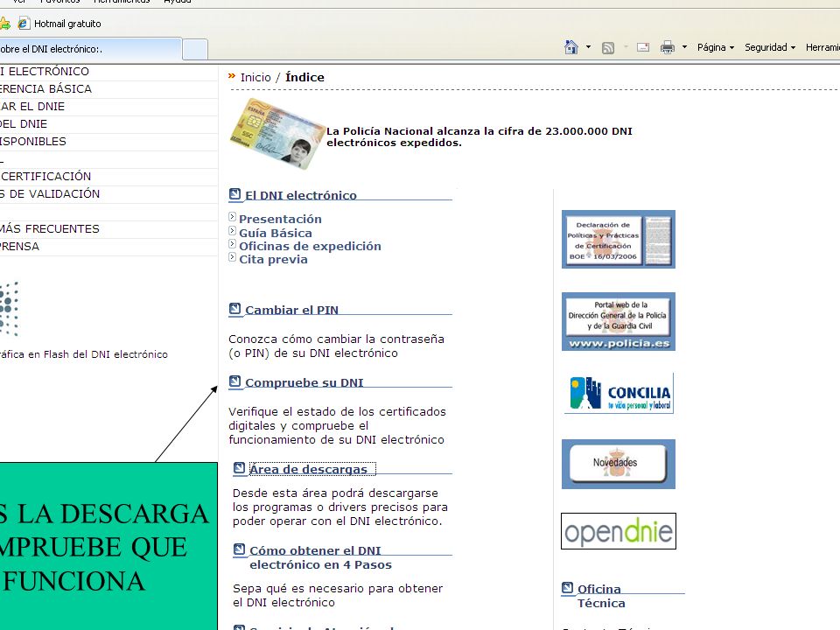This screenshot has width=840, height=630.
Task: Open the Compruebe su DNI link
Action: pyautogui.click(x=304, y=383)
